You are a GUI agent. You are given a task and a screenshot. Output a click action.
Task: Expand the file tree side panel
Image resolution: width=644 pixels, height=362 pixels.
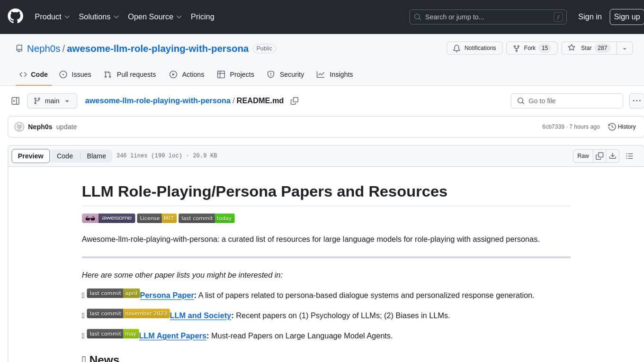point(15,101)
